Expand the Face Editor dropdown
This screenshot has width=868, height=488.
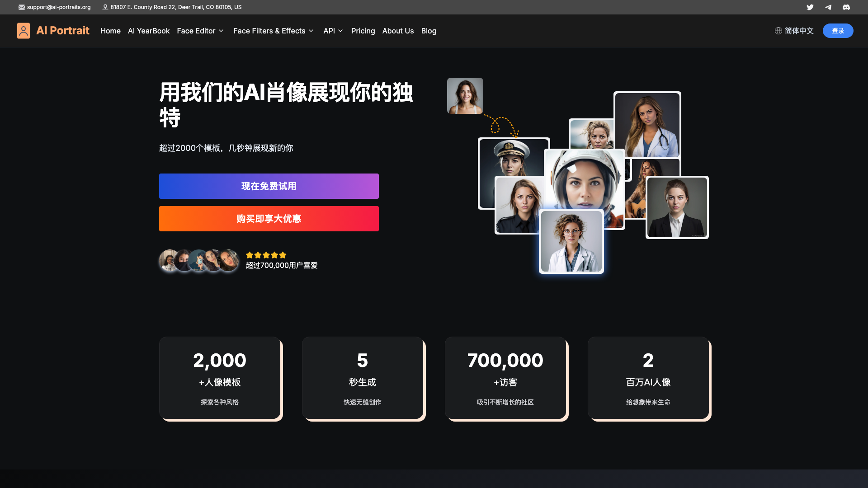pos(200,31)
